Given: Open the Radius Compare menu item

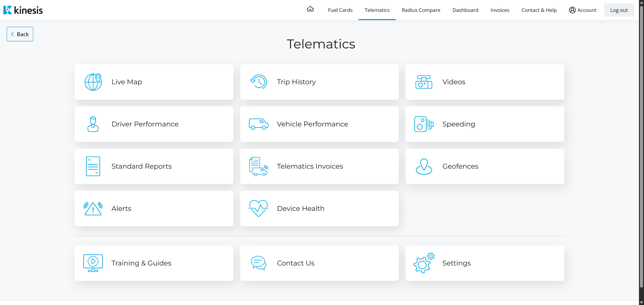Looking at the screenshot, I should [421, 10].
